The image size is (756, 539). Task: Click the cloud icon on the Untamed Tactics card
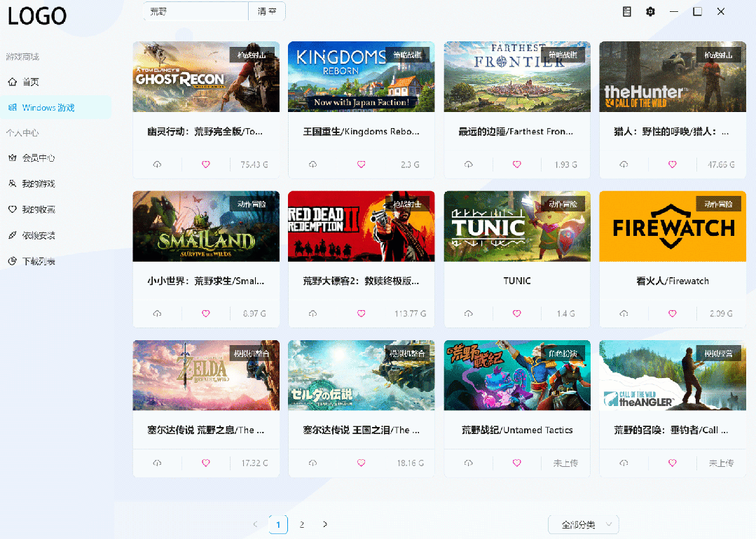tap(468, 463)
